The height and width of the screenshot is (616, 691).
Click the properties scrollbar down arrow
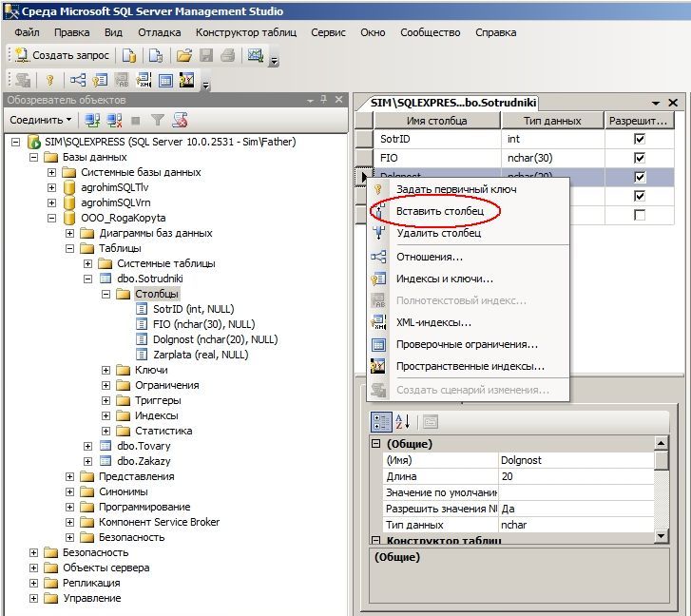[x=661, y=536]
